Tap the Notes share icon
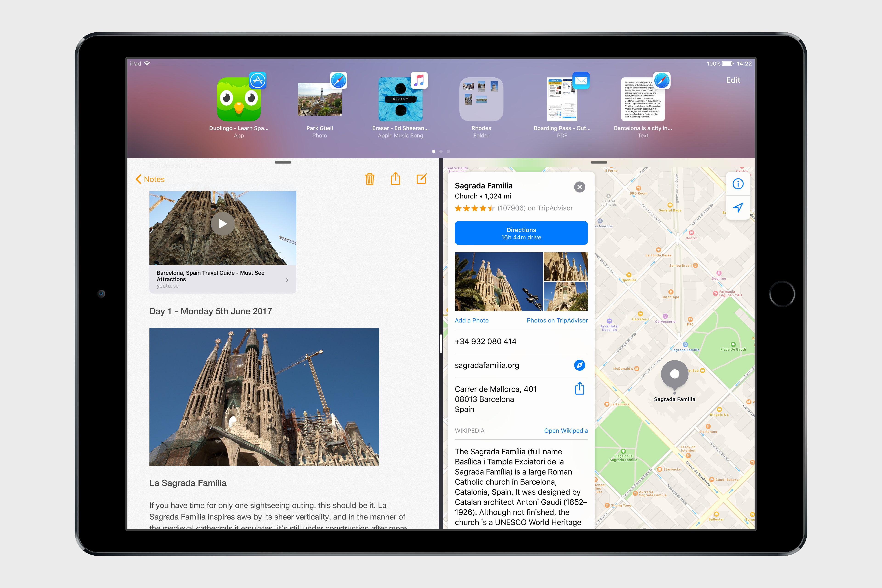 [395, 178]
